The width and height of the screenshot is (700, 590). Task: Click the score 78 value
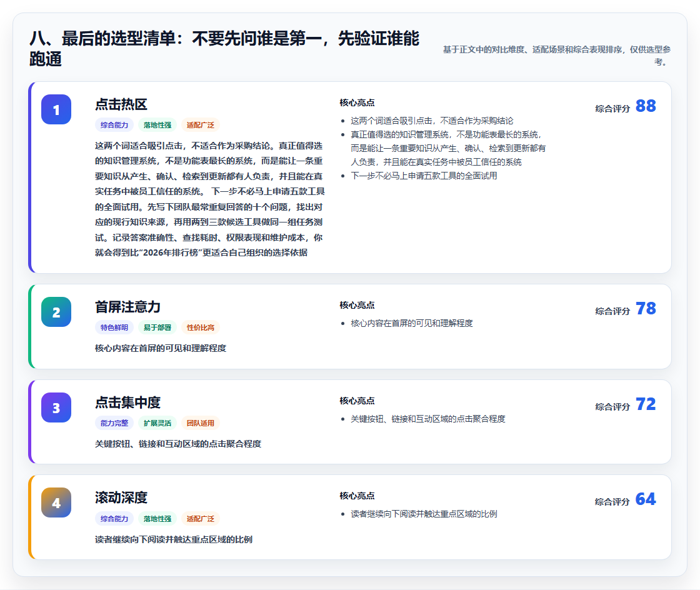646,308
